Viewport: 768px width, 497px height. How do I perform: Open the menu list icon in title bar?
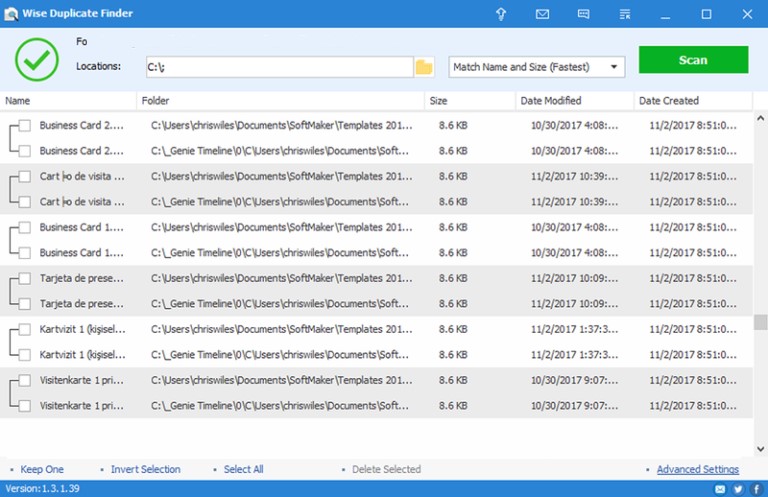pyautogui.click(x=625, y=14)
